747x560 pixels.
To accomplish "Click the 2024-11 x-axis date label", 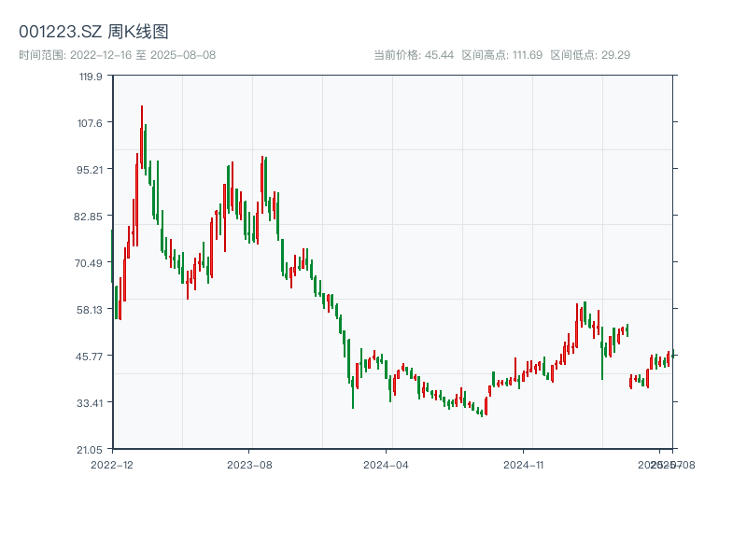I will point(523,465).
